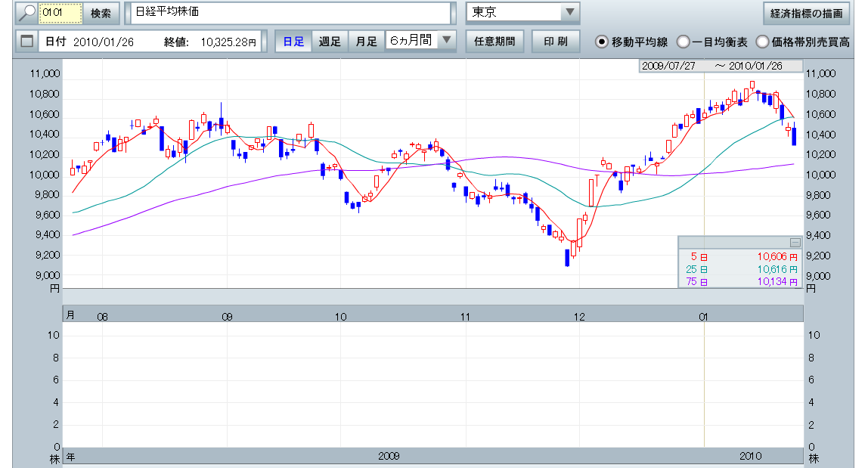Select the 移動平均線 radio button
This screenshot has height=468, width=868.
(x=602, y=42)
